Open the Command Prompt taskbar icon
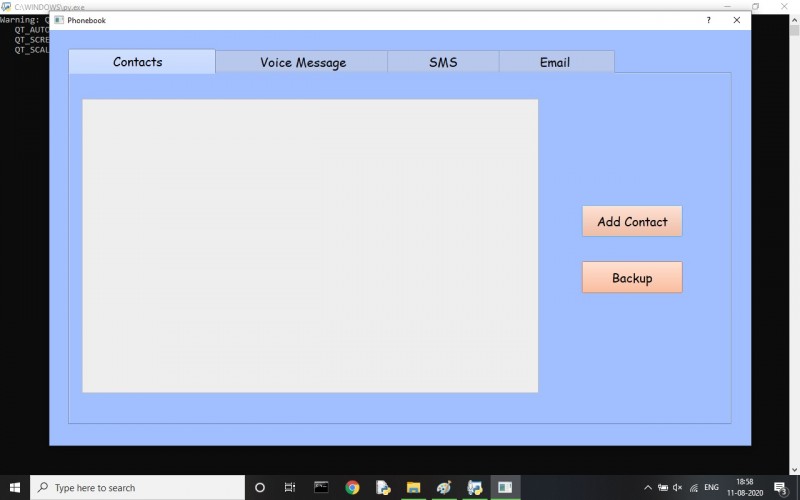Image resolution: width=800 pixels, height=500 pixels. tap(321, 488)
